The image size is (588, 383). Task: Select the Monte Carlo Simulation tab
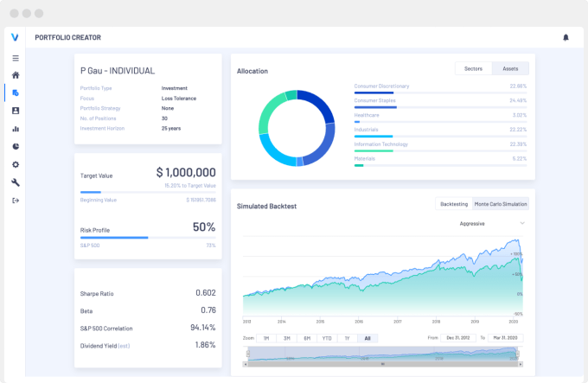[501, 204]
